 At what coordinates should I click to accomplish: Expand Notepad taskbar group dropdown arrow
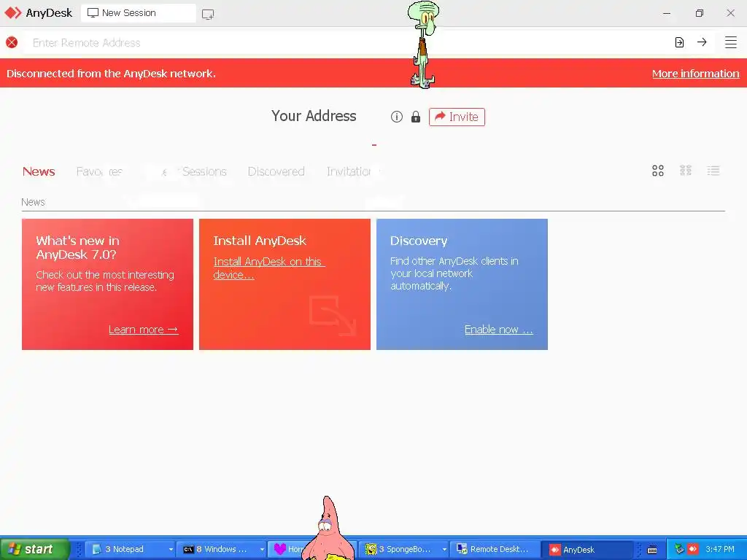(x=171, y=550)
